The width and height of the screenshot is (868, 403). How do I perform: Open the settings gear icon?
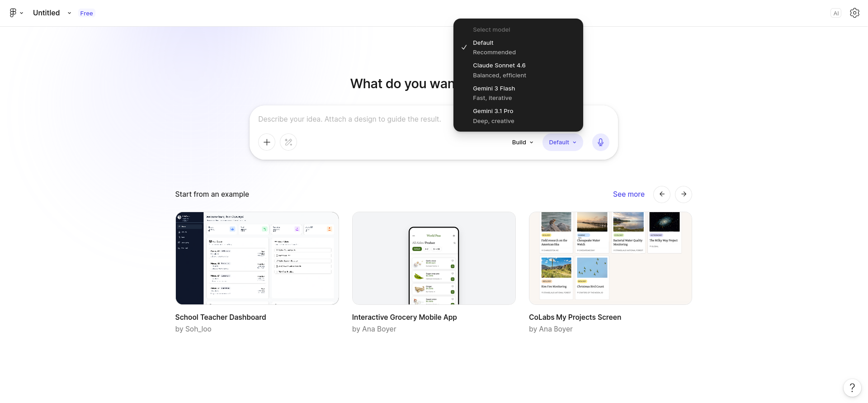point(854,13)
